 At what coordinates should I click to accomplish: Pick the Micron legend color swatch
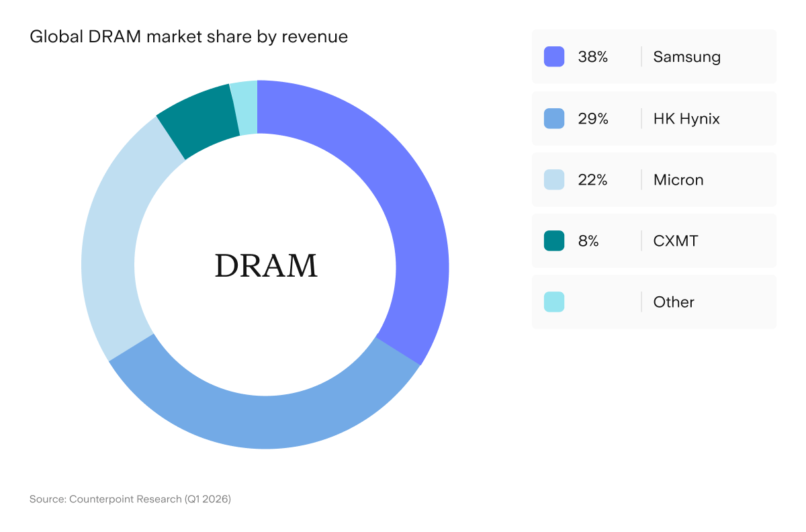pos(554,179)
